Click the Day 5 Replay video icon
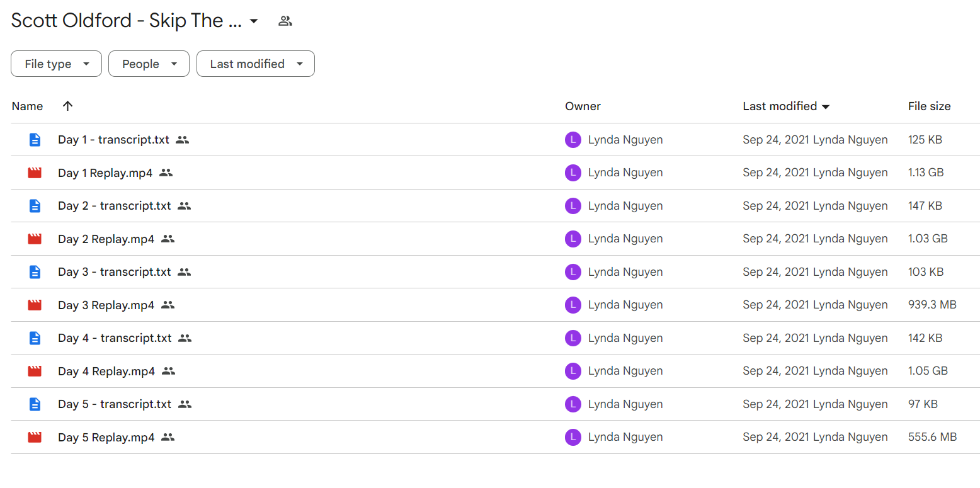The height and width of the screenshot is (488, 980). click(35, 437)
